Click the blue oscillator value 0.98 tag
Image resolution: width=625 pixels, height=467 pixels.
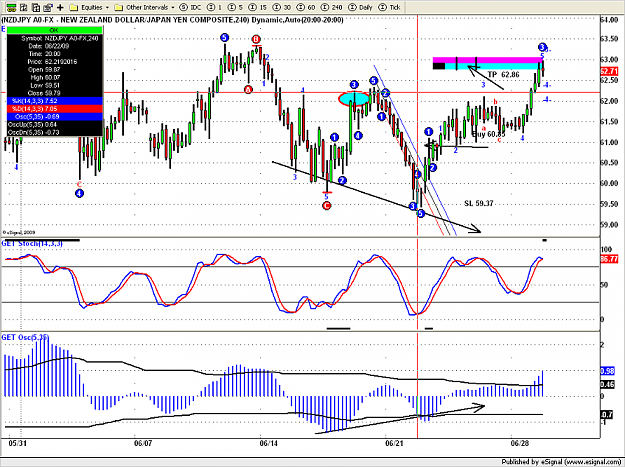pos(607,371)
